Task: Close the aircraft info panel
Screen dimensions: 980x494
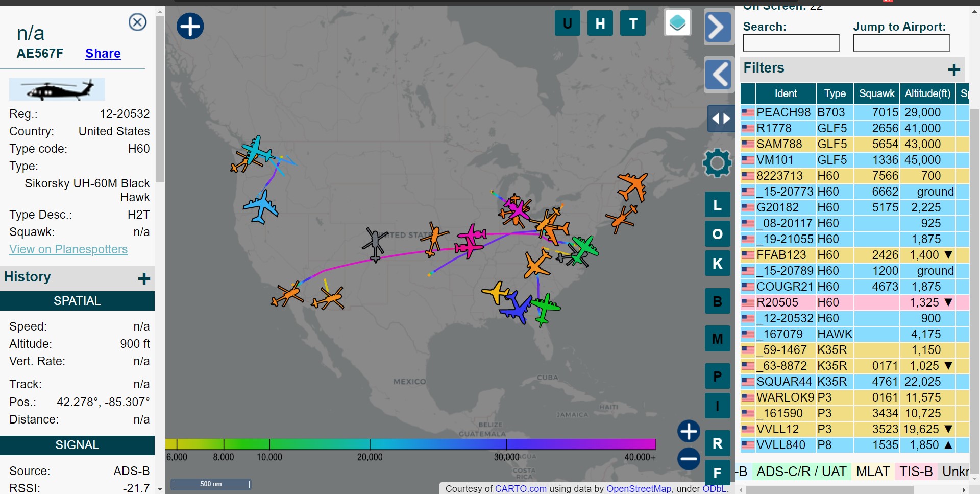Action: [x=137, y=22]
